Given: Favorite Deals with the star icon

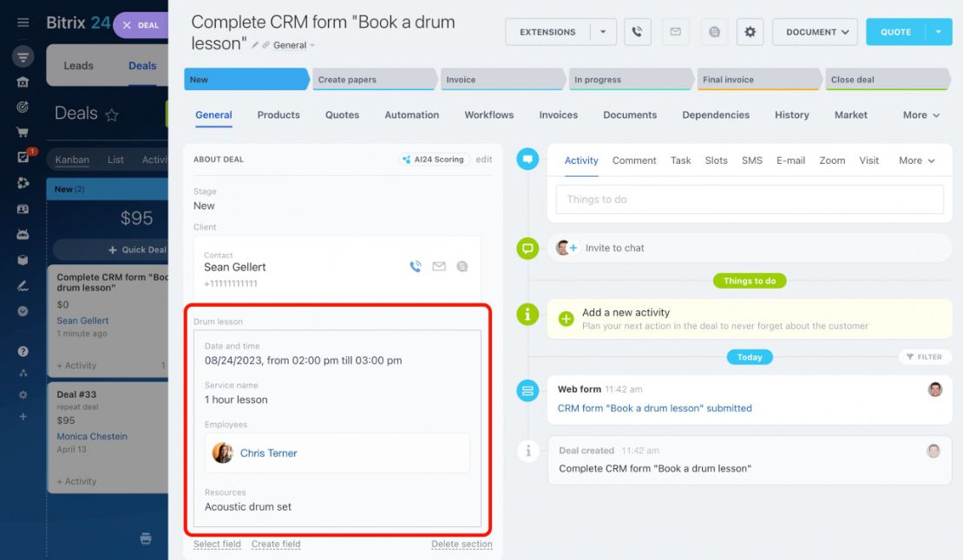Looking at the screenshot, I should click(x=112, y=114).
